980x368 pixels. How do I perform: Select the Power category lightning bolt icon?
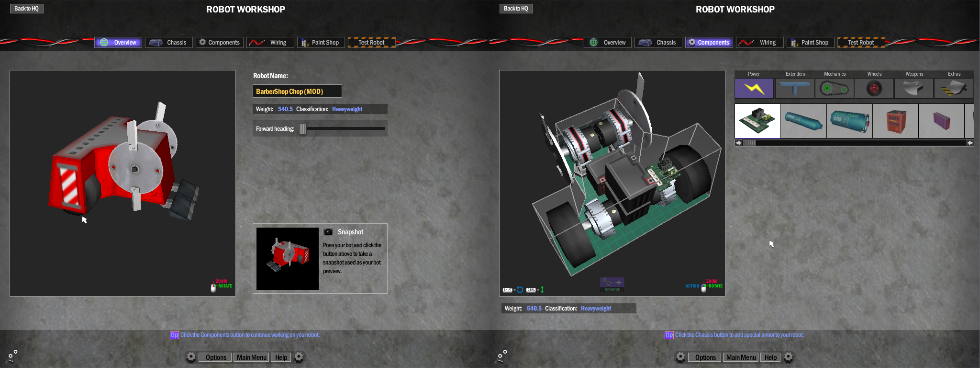pos(754,88)
